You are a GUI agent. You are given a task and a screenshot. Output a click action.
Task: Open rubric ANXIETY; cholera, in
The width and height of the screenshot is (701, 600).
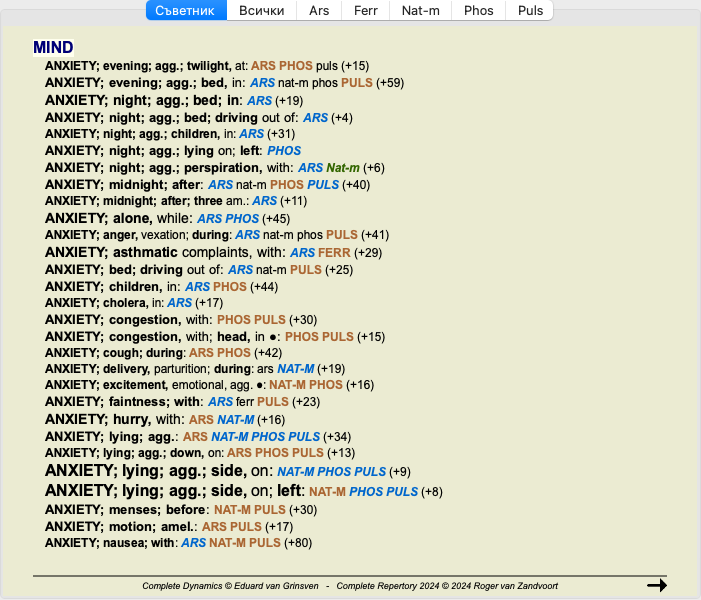click(x=104, y=302)
